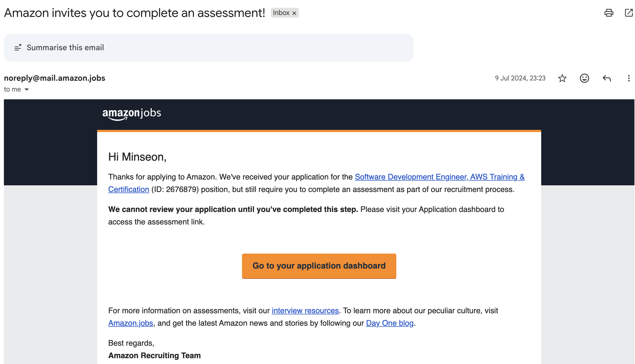Reply to the email arrow icon
The height and width of the screenshot is (364, 635).
tap(607, 78)
